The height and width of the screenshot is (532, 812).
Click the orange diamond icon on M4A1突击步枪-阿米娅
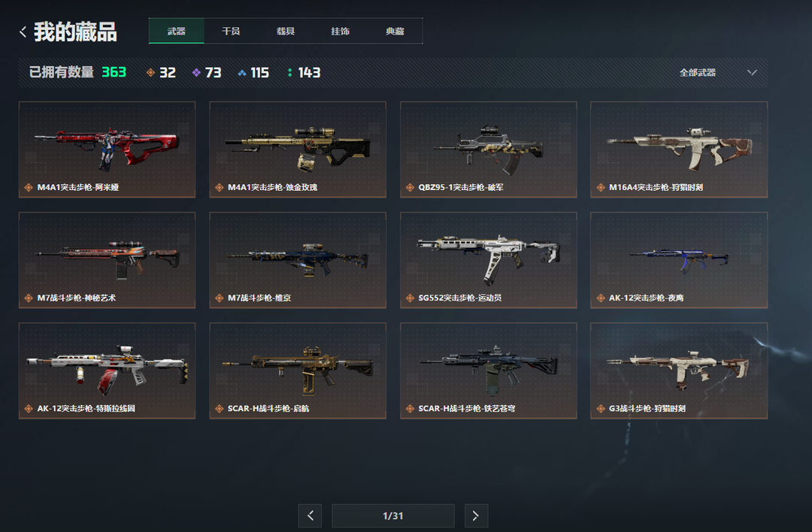pyautogui.click(x=29, y=187)
